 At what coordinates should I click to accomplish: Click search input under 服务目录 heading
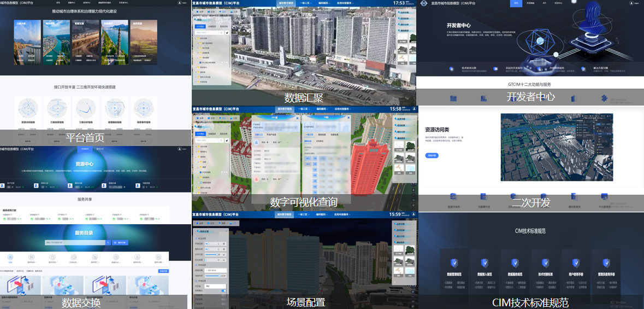point(75,243)
